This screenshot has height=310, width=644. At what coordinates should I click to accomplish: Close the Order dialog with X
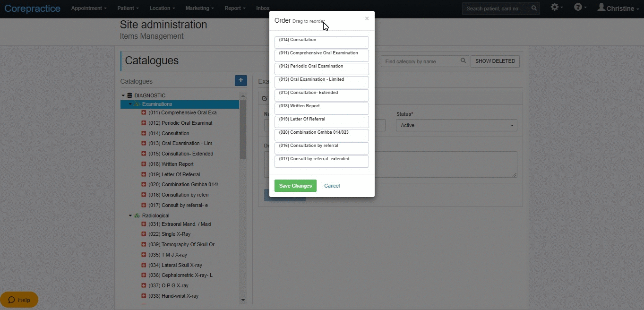367,18
